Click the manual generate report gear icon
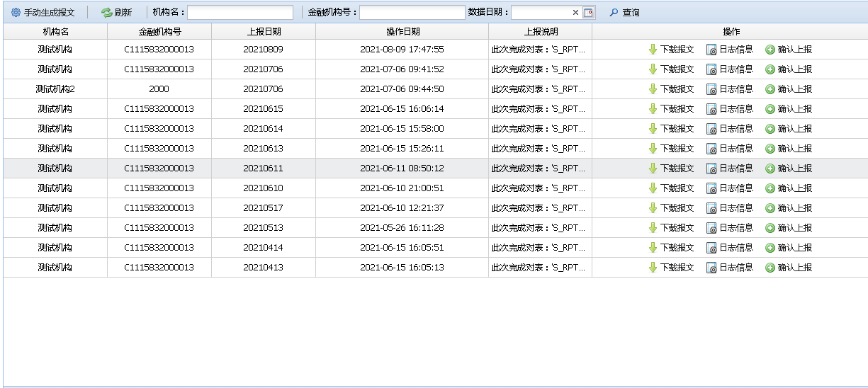This screenshot has height=388, width=868. coord(16,13)
